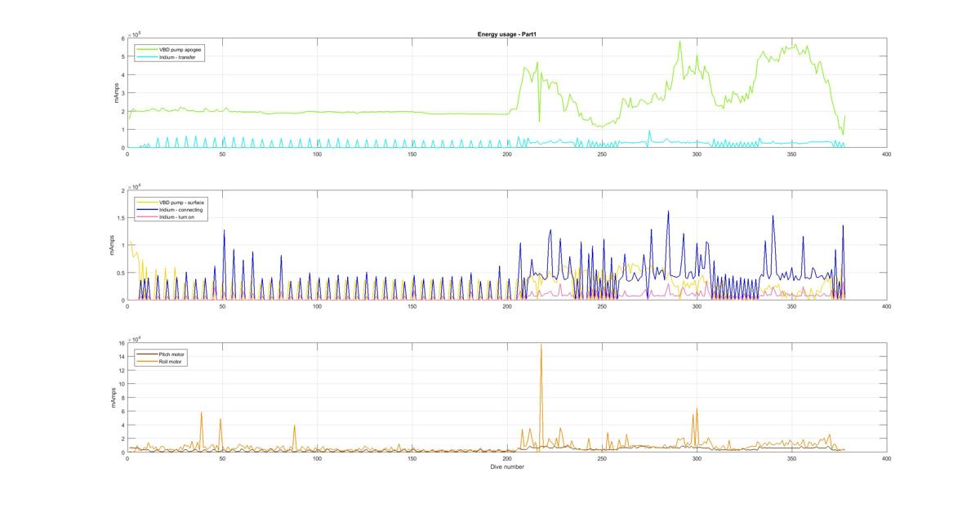The image size is (980, 508).
Task: Click the "50" x-axis tick under the motor plot
Action: pos(222,459)
